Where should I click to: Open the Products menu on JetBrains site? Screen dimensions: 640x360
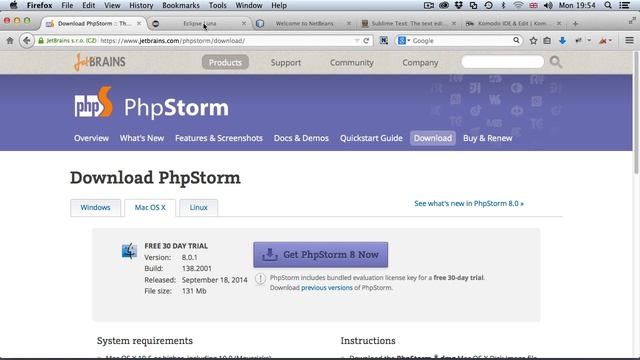click(x=225, y=62)
